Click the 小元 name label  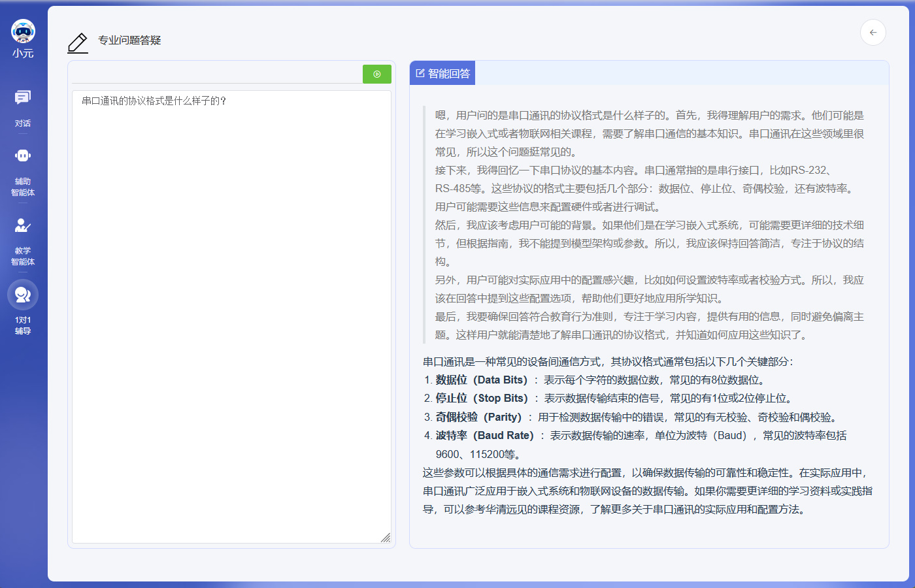point(23,54)
